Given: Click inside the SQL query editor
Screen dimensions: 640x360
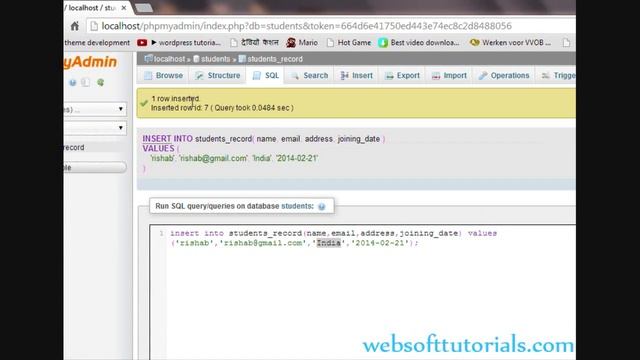Looking at the screenshot, I should pos(362,292).
